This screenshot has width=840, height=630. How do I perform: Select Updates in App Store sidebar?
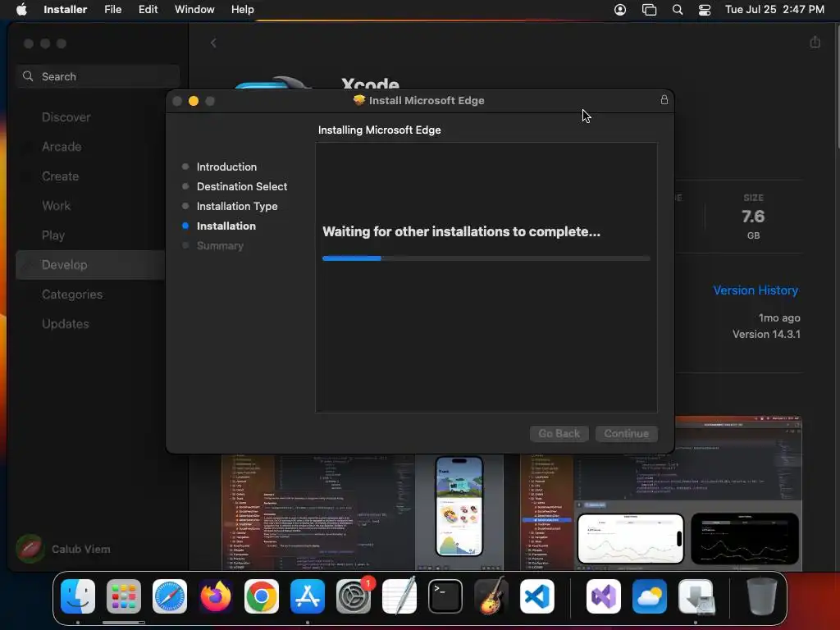click(x=66, y=323)
